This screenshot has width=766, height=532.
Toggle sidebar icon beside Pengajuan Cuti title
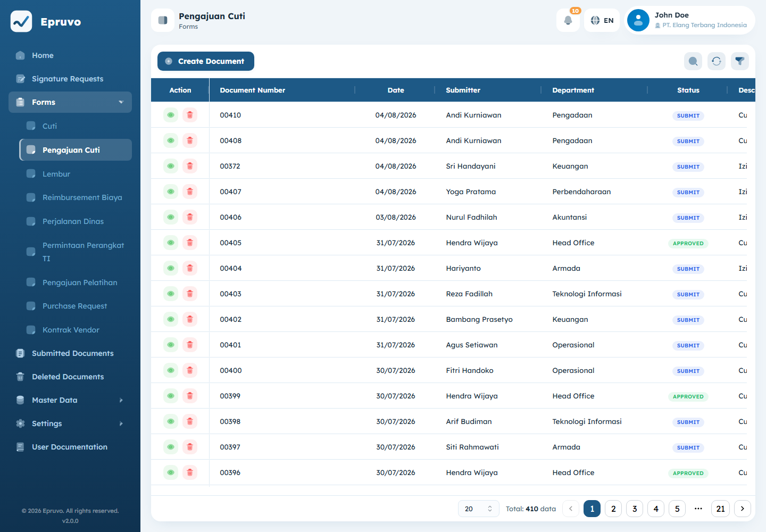click(163, 20)
